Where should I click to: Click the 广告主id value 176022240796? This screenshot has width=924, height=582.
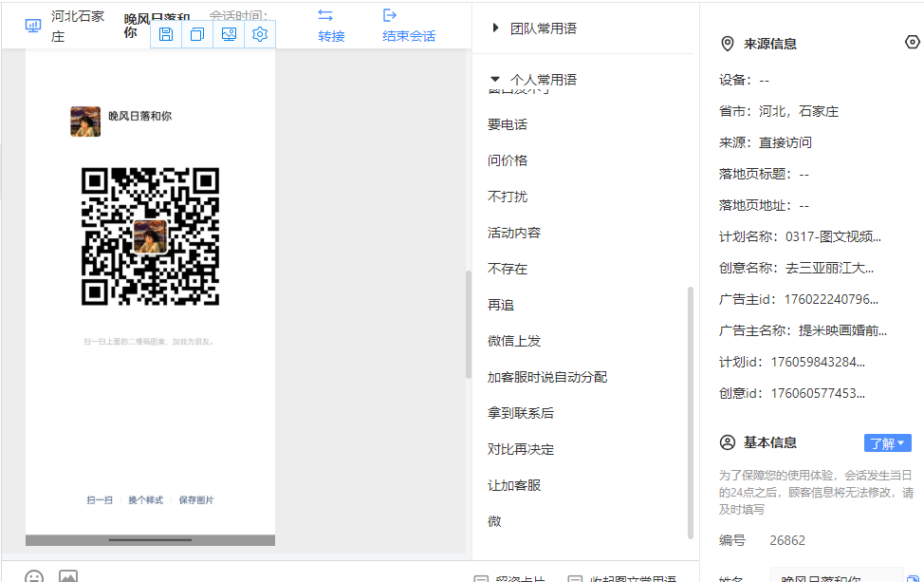pos(831,299)
